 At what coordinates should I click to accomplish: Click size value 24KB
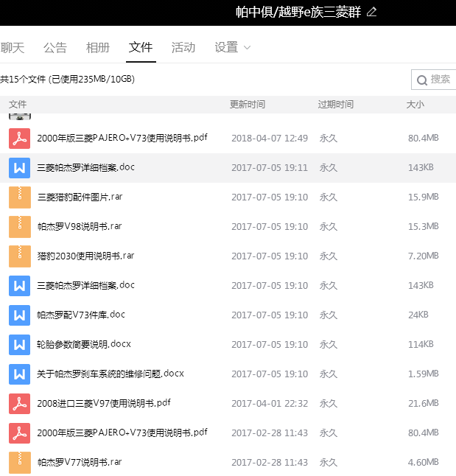[x=418, y=315]
